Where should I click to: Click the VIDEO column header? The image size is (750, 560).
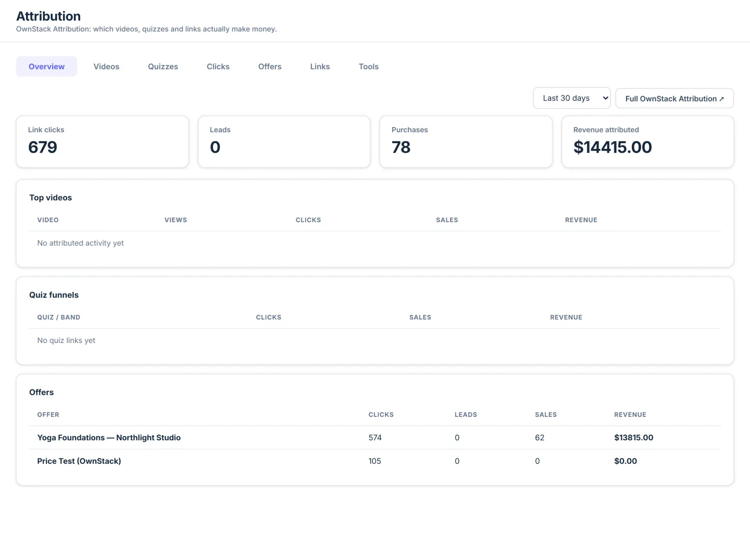pos(48,220)
